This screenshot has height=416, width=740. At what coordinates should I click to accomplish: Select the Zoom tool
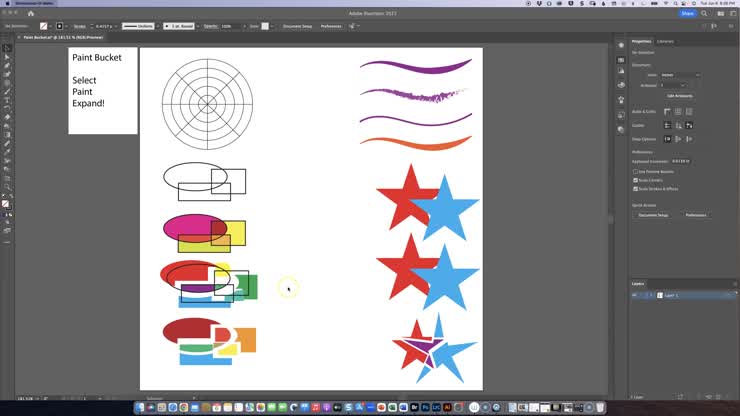(x=7, y=187)
